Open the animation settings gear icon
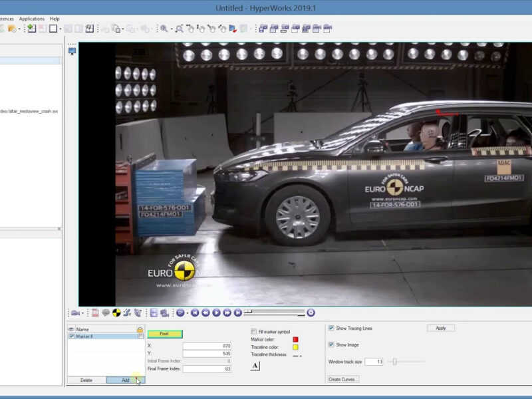The height and width of the screenshot is (399, 532). (311, 313)
